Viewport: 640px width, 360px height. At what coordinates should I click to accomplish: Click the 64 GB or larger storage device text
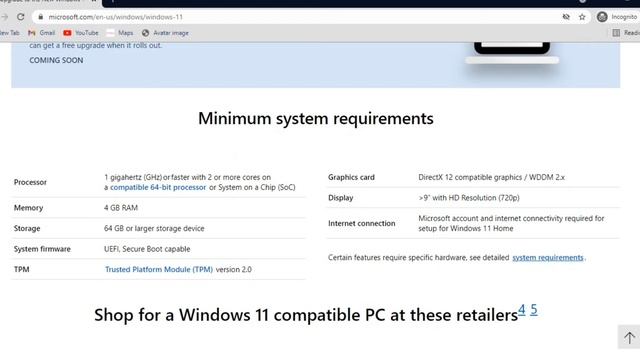tap(154, 228)
